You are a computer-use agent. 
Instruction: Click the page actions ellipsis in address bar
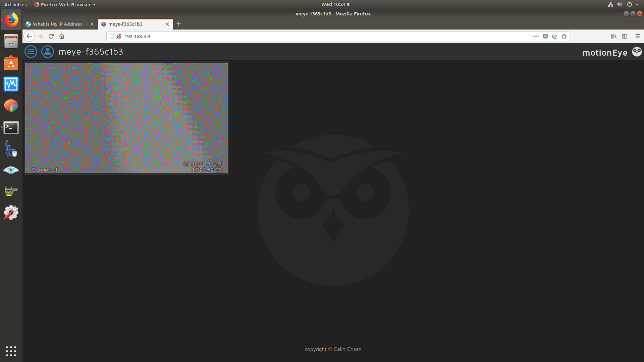click(x=536, y=36)
